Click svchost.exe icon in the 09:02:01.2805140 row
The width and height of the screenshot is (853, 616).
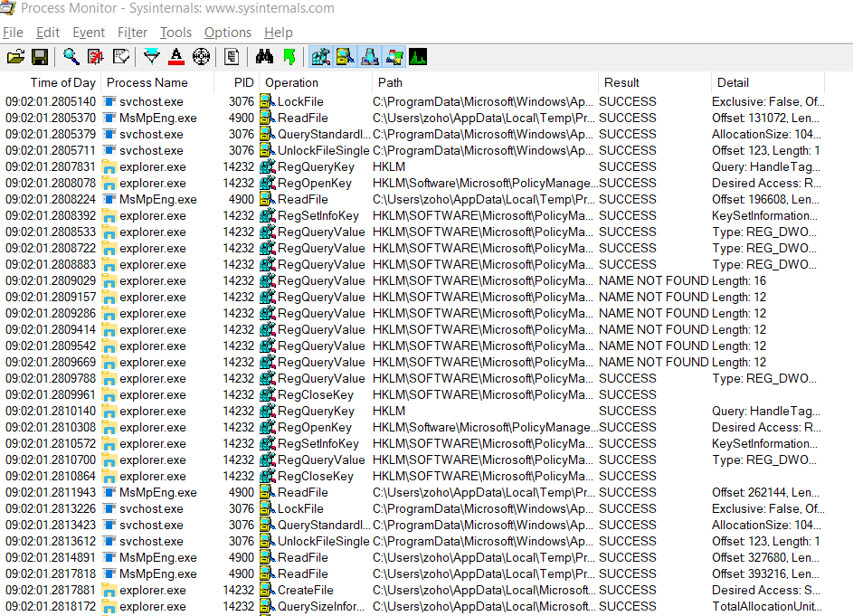pyautogui.click(x=109, y=101)
